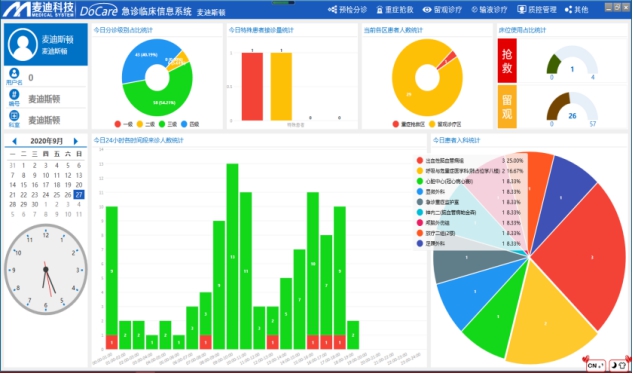The image size is (633, 374).
Task: Click the 质控管理 monitor icon
Action: (522, 9)
